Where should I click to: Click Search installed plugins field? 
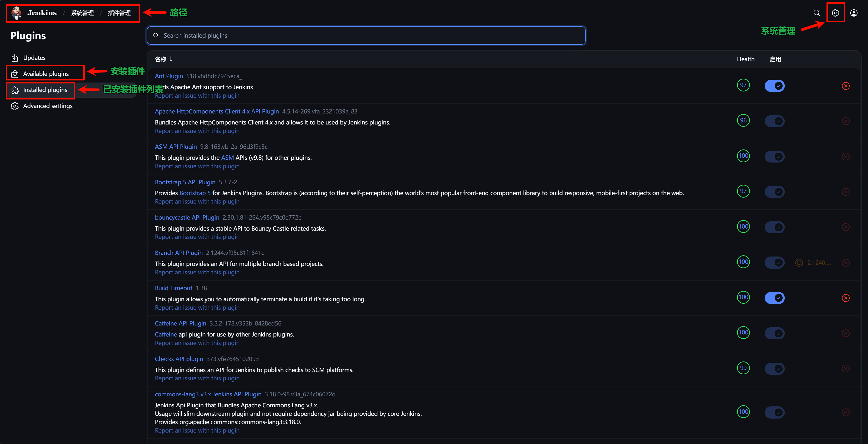(x=366, y=36)
